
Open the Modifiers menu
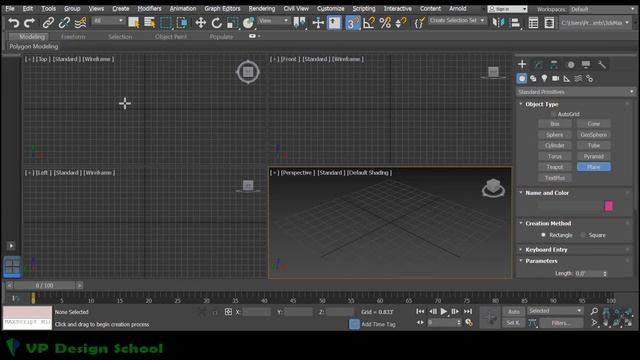coord(149,9)
